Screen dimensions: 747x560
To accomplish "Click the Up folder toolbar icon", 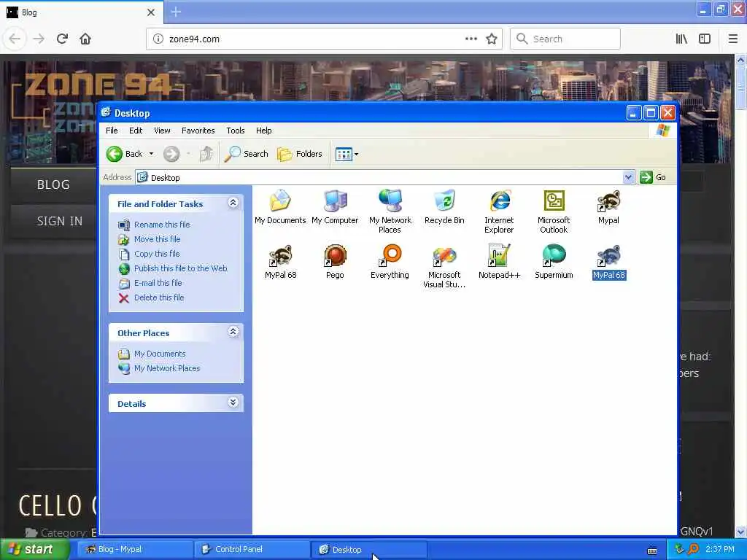I will tap(206, 154).
